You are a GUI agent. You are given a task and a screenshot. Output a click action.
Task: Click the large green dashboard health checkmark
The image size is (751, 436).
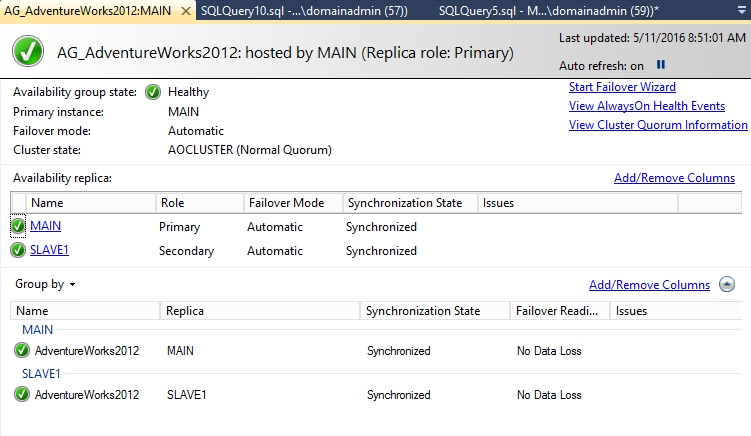tap(28, 51)
